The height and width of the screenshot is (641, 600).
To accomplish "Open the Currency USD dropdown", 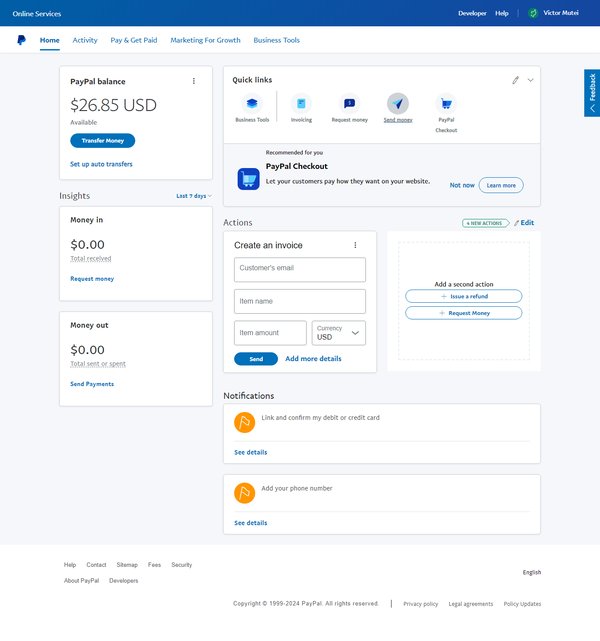I will point(338,333).
